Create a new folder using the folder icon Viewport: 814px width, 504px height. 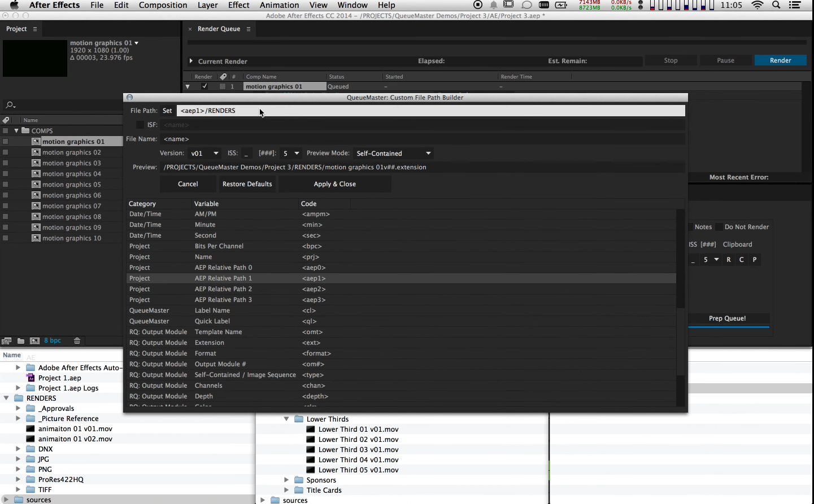pyautogui.click(x=20, y=340)
